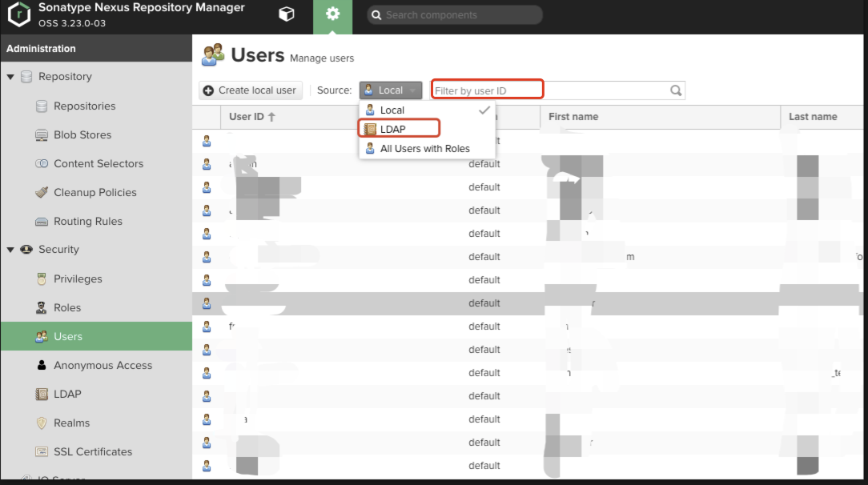
Task: Click the search magnifier in user filter
Action: (x=677, y=90)
